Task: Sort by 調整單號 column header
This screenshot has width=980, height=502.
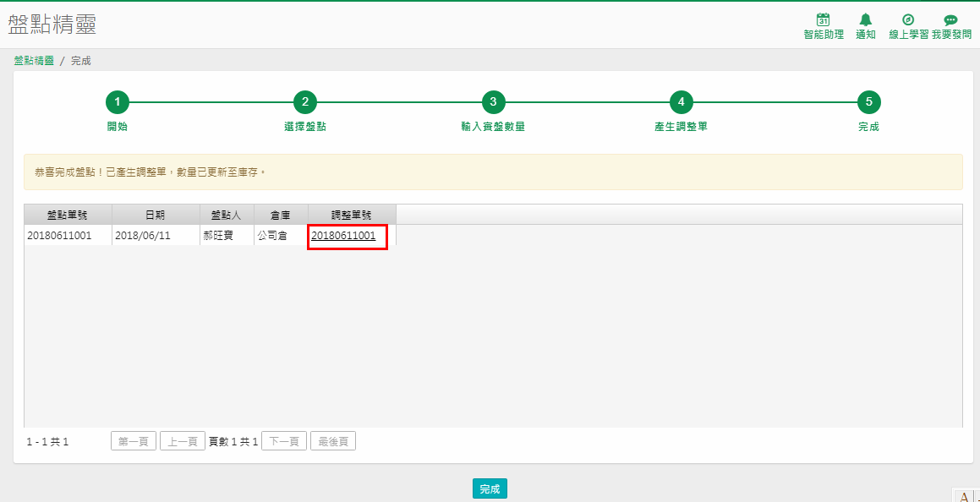Action: coord(352,214)
